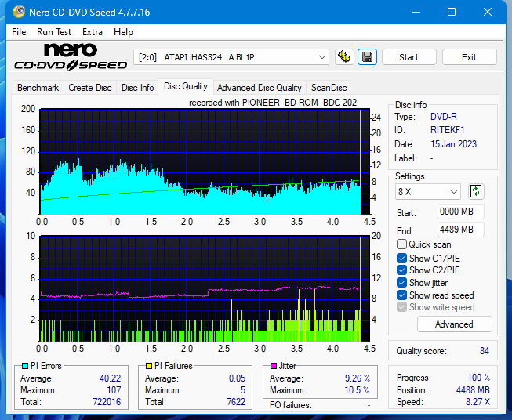Screen dimensions: 512x420
Task: Switch to the Benchmark tab
Action: tap(38, 88)
